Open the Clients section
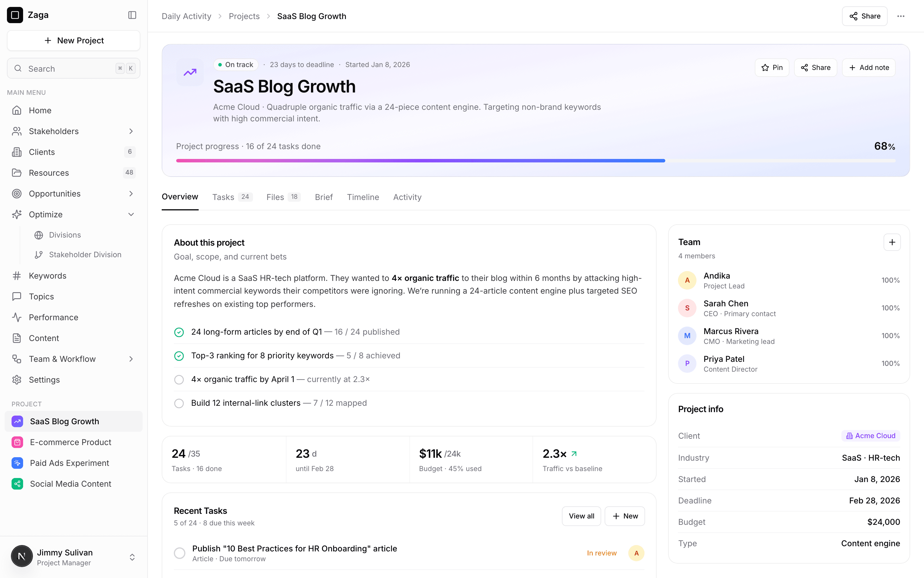 [73, 152]
